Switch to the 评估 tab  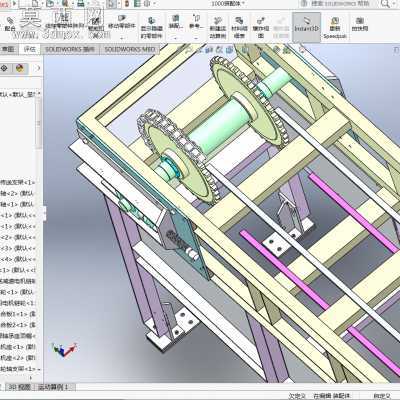30,49
